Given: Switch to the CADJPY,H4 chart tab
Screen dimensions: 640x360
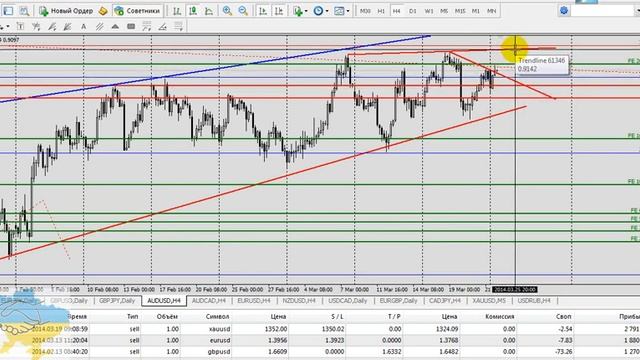Looking at the screenshot, I should click(x=445, y=301).
